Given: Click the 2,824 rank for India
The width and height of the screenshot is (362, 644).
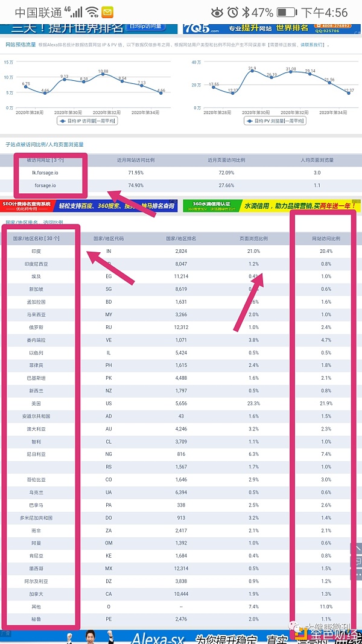Looking at the screenshot, I should [181, 251].
